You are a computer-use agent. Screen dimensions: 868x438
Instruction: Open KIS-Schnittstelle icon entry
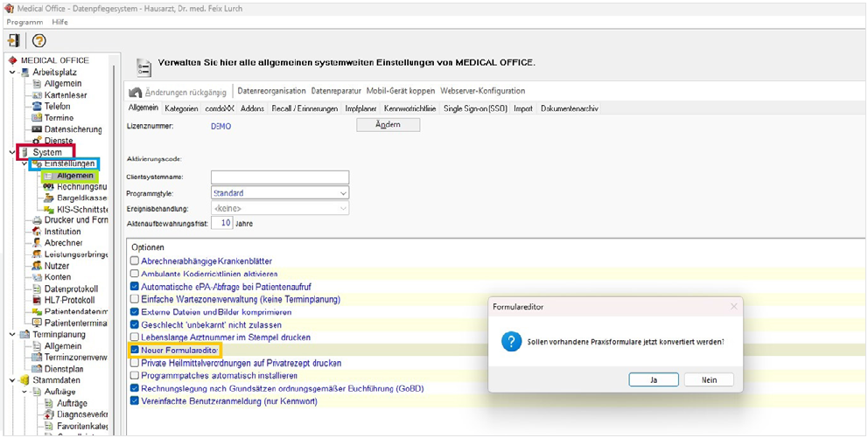tap(49, 209)
